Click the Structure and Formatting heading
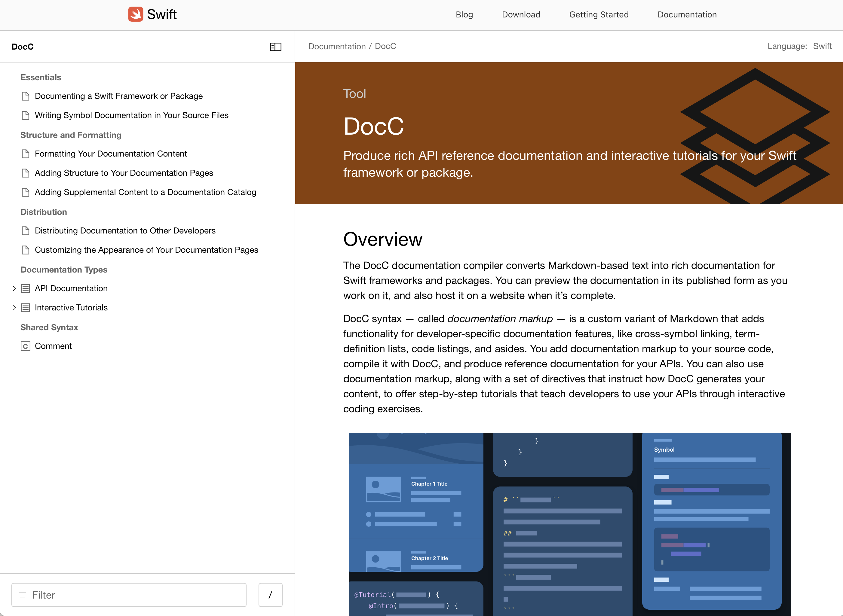 pos(71,135)
